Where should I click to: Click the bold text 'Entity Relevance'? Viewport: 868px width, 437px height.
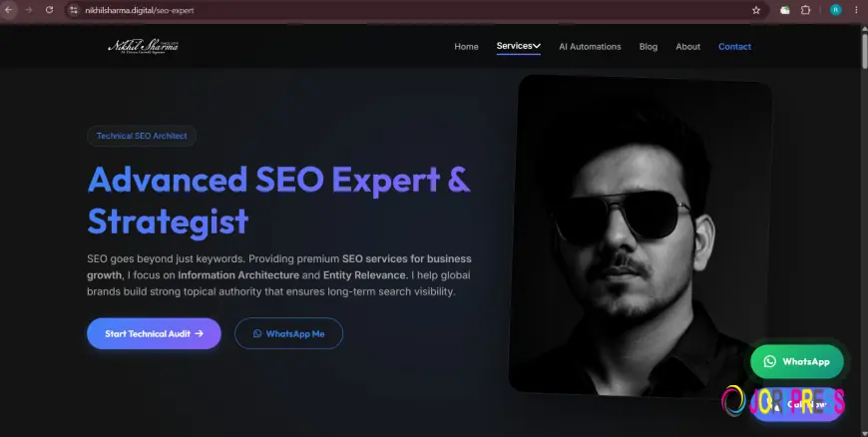point(365,275)
